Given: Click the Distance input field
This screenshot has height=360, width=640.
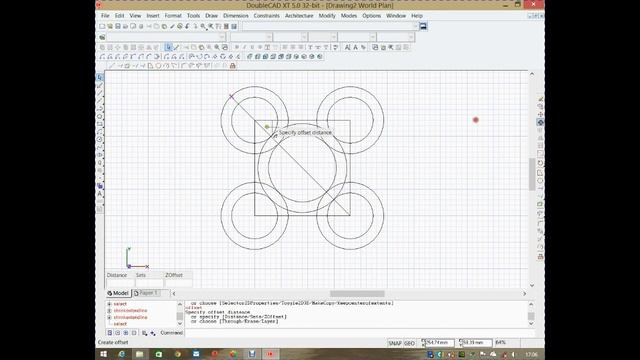Looking at the screenshot, I should (120, 283).
